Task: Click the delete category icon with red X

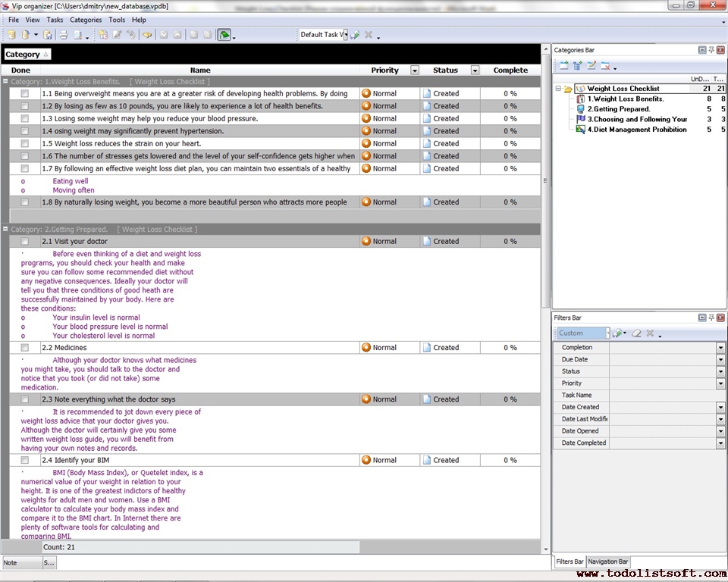Action: coord(605,66)
